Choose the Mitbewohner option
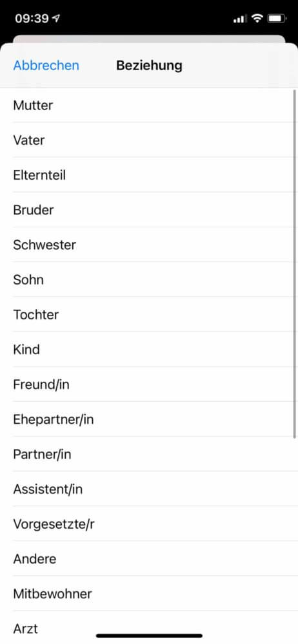Image resolution: width=298 pixels, height=644 pixels. coord(149,594)
